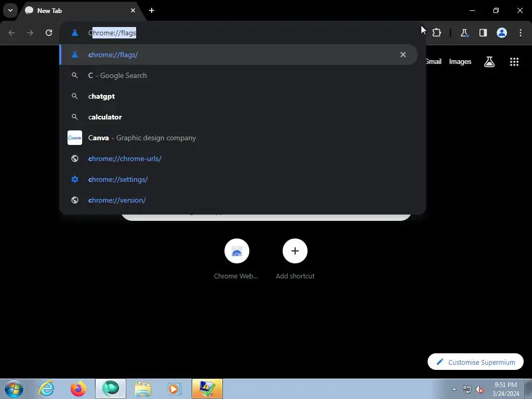Select the Canva graphic design suggestion
532x399 pixels.
click(x=238, y=138)
